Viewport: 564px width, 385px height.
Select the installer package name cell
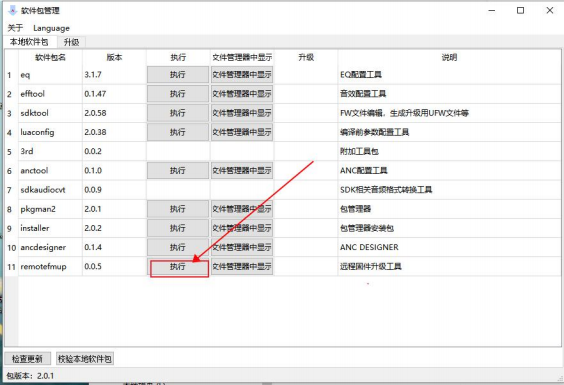(50, 228)
